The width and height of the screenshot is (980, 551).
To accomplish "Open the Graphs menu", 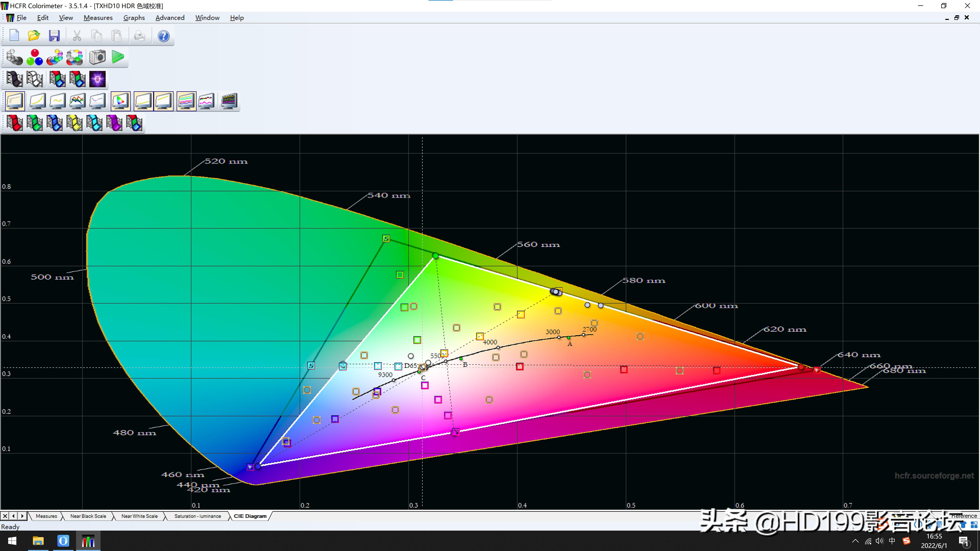I will [x=134, y=18].
